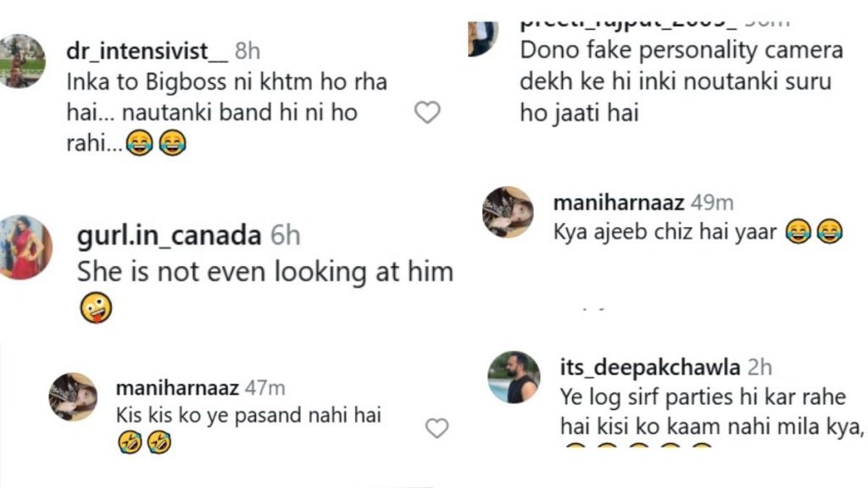The width and height of the screenshot is (868, 488).
Task: Open avatar next to "Kis kis ko" comment
Action: click(x=73, y=396)
